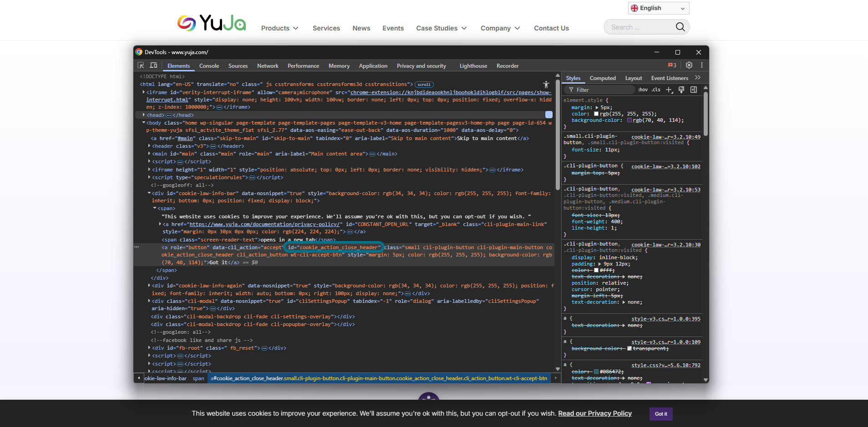The image size is (868, 427).
Task: Switch to the Console tab
Action: 209,66
